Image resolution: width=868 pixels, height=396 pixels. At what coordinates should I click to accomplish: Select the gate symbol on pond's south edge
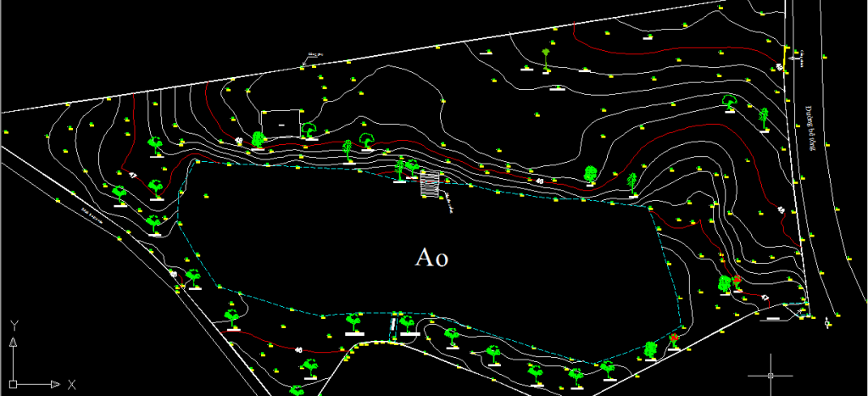coord(393,323)
